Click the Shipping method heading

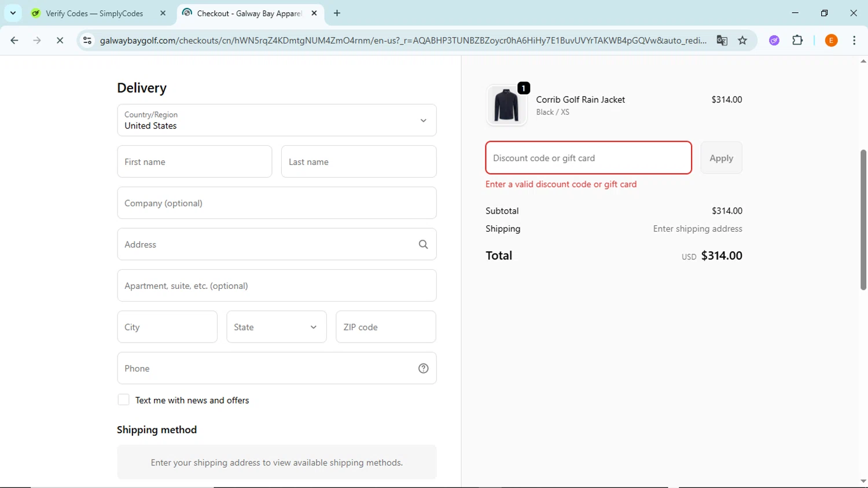point(157,430)
